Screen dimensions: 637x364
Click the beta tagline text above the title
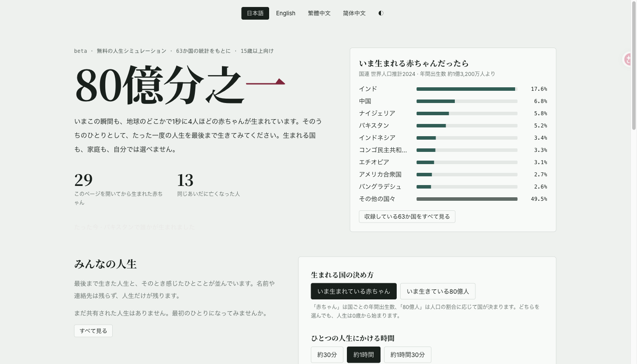(x=174, y=51)
